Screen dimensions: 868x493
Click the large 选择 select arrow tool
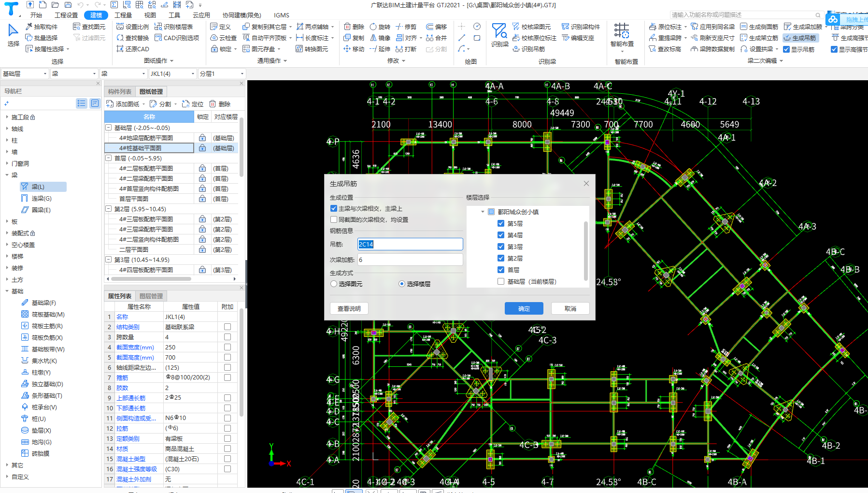14,35
